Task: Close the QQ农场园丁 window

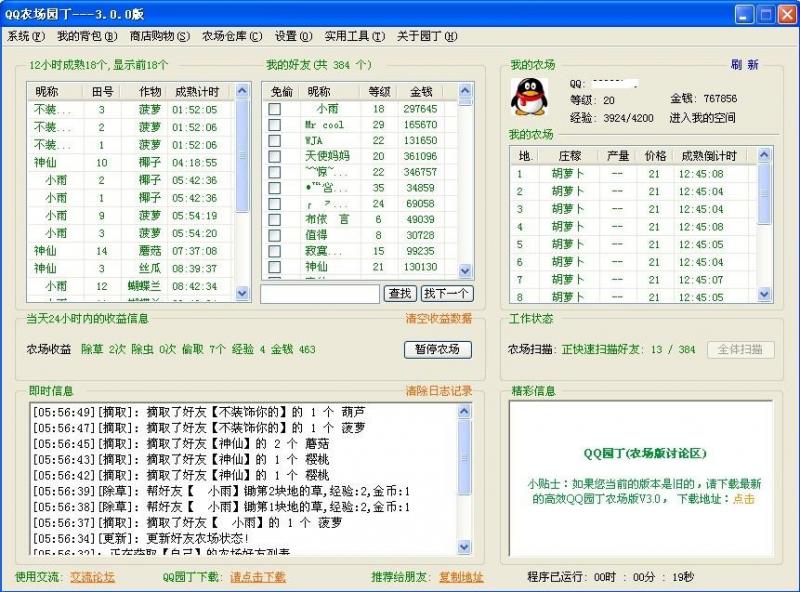Action: pyautogui.click(x=786, y=15)
